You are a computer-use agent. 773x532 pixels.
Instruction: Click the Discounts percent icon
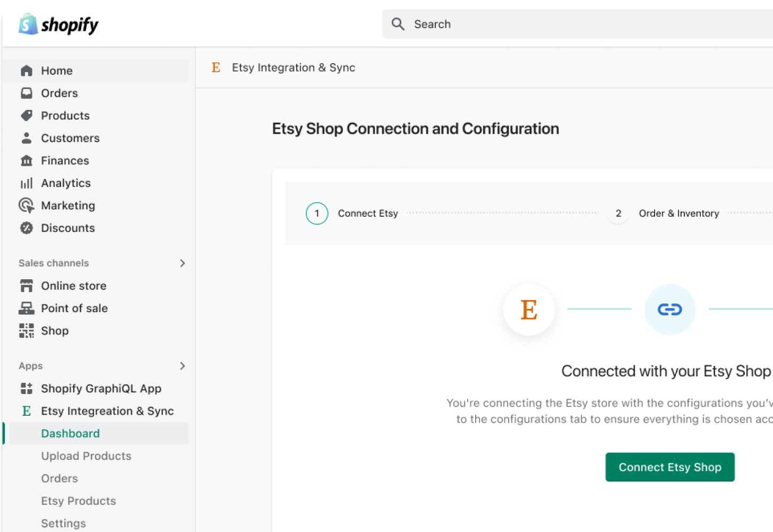(x=27, y=228)
